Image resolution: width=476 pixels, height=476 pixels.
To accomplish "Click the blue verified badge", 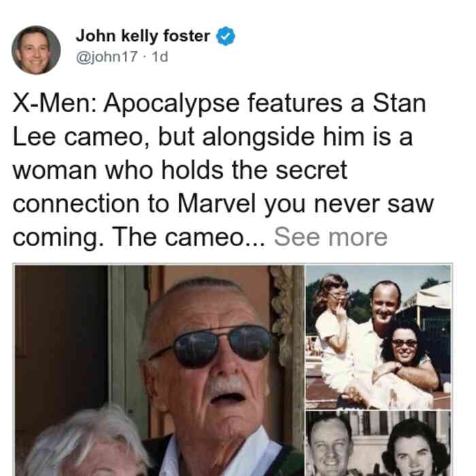I will [x=225, y=36].
